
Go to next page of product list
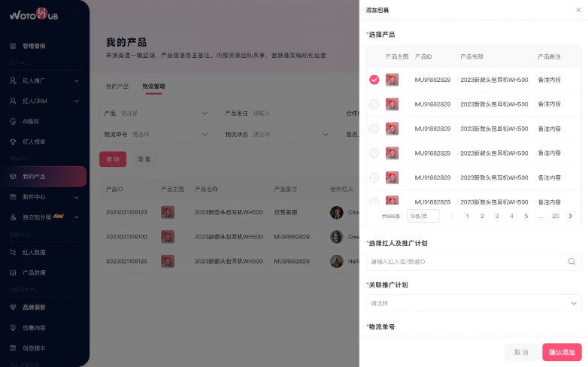click(571, 216)
